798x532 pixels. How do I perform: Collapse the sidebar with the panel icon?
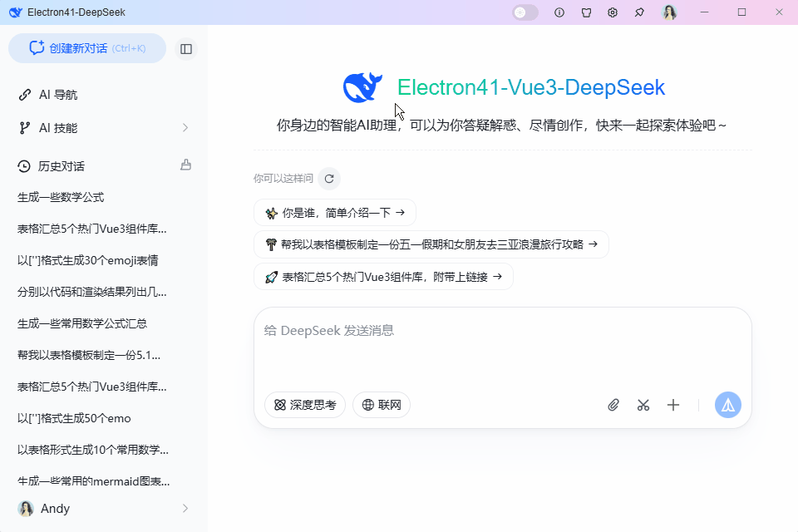(185, 48)
